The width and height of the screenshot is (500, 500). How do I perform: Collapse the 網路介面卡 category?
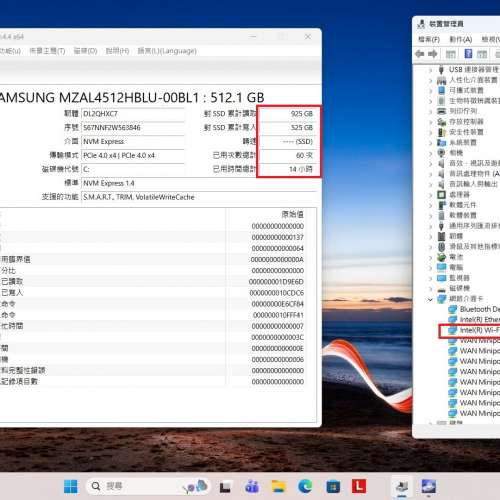pyautogui.click(x=430, y=299)
